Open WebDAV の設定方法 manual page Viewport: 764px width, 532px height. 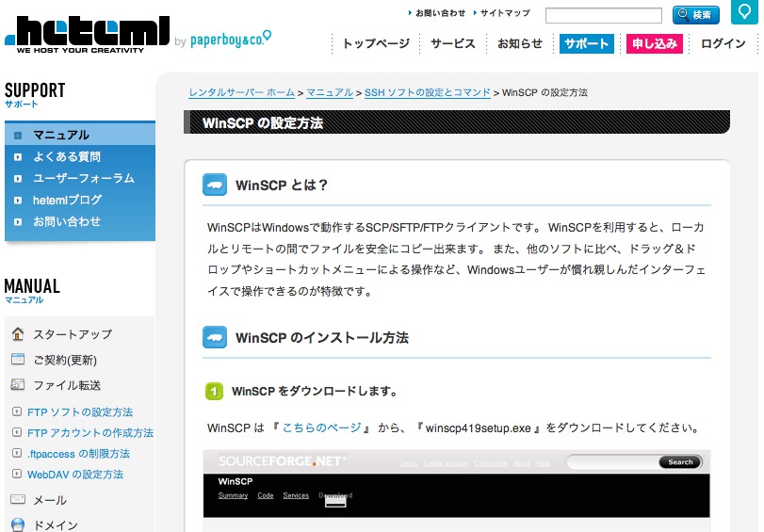click(x=75, y=474)
